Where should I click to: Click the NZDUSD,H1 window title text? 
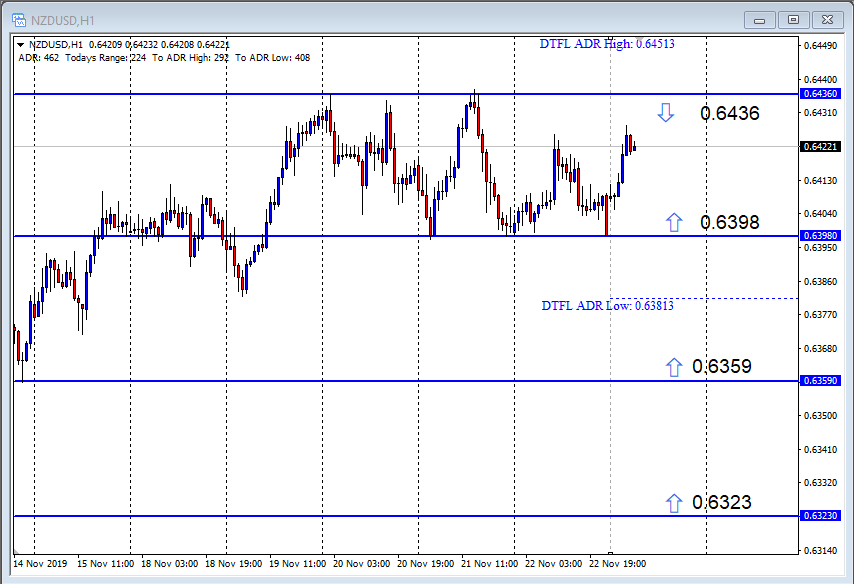63,21
